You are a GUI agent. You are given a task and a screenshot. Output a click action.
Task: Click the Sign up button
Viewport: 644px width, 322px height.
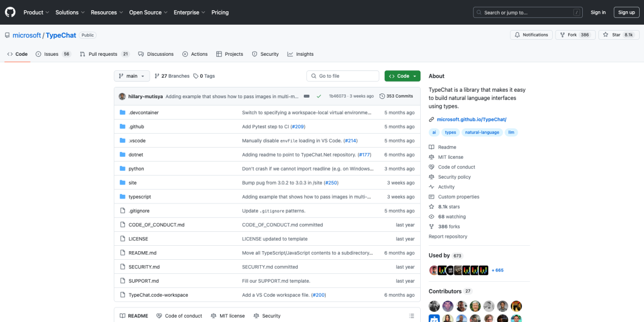[626, 12]
